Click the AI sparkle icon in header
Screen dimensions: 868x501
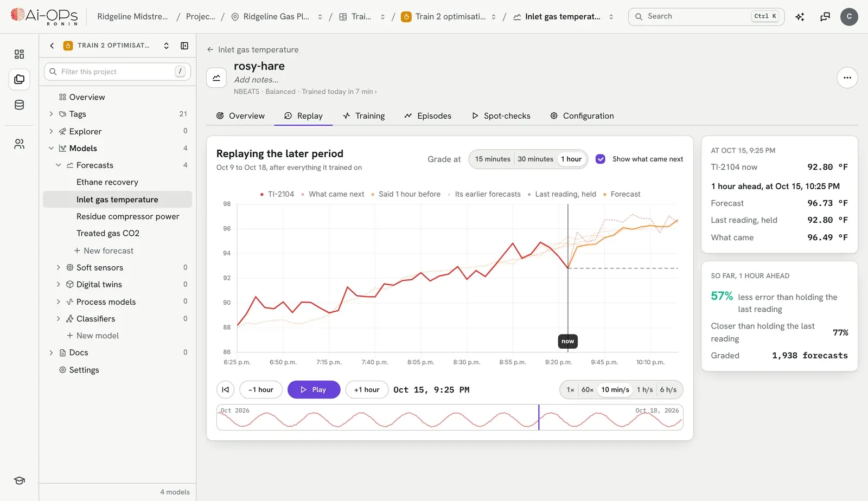800,17
